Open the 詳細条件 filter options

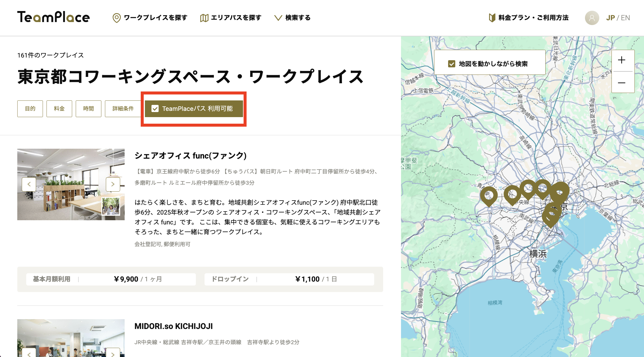pyautogui.click(x=123, y=108)
